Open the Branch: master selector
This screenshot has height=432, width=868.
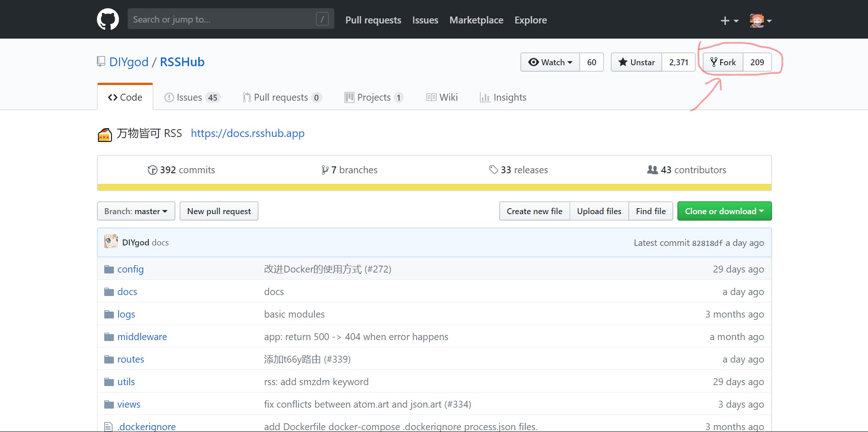(x=136, y=211)
